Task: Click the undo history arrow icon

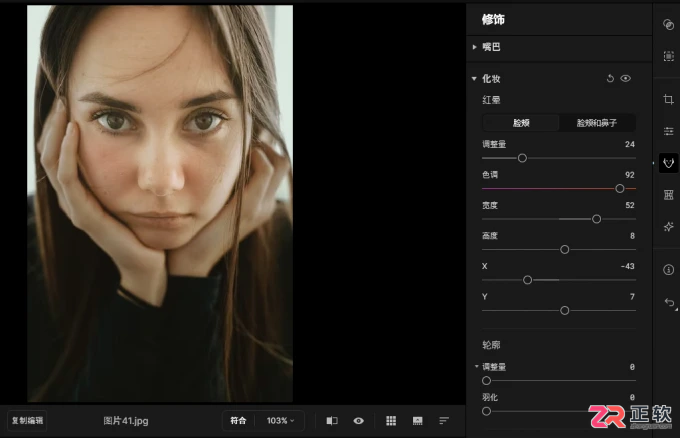Action: coord(669,302)
